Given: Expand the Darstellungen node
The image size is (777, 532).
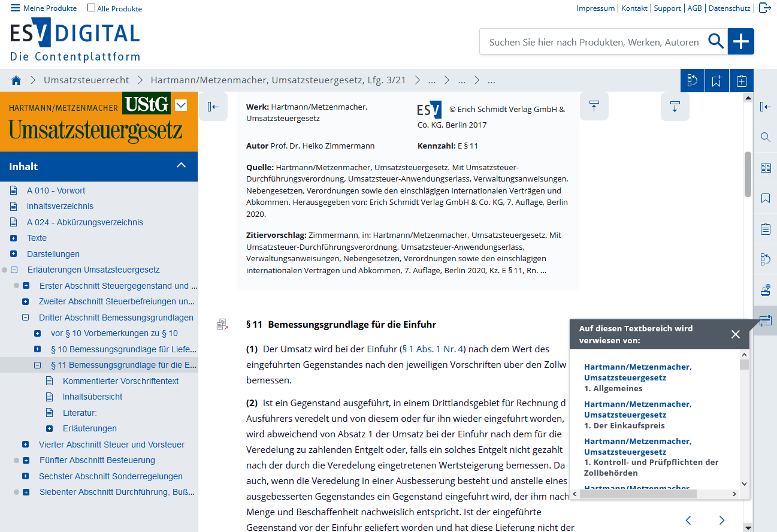Looking at the screenshot, I should point(14,254).
